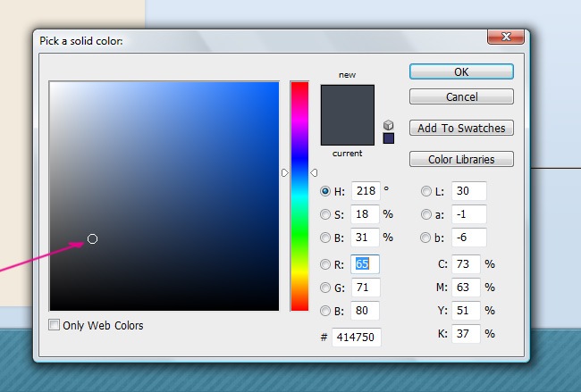This screenshot has height=392, width=581.
Task: Click the R value input field
Action: click(366, 264)
